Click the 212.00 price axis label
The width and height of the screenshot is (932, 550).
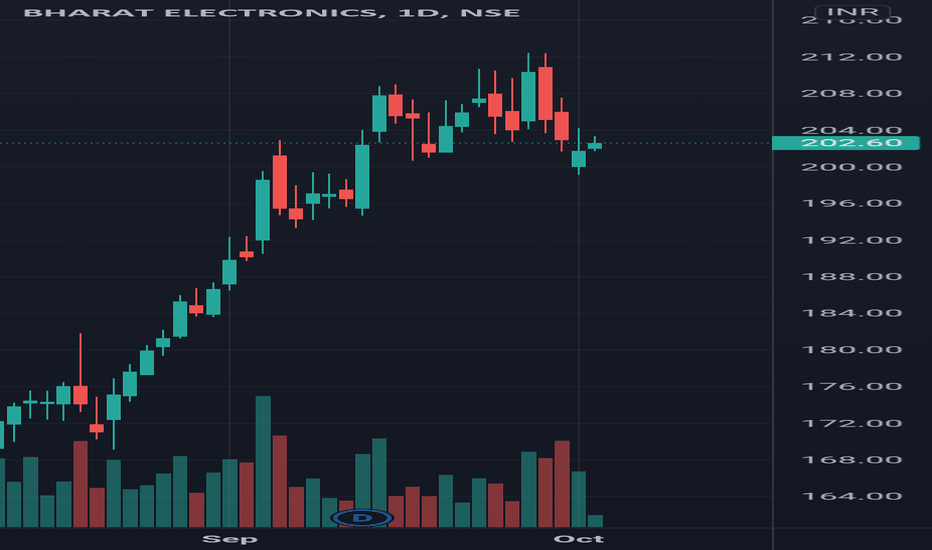tap(852, 57)
